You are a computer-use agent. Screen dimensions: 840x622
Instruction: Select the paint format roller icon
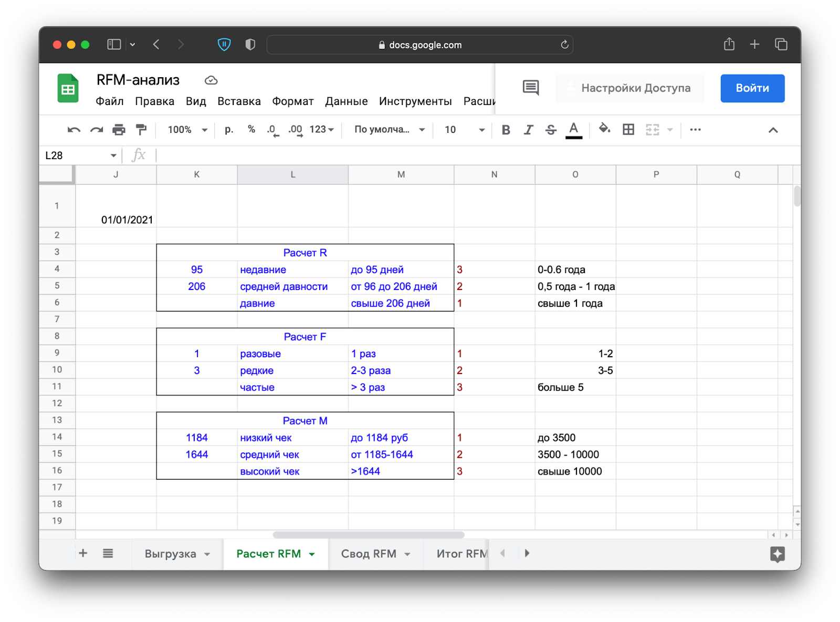click(x=141, y=130)
